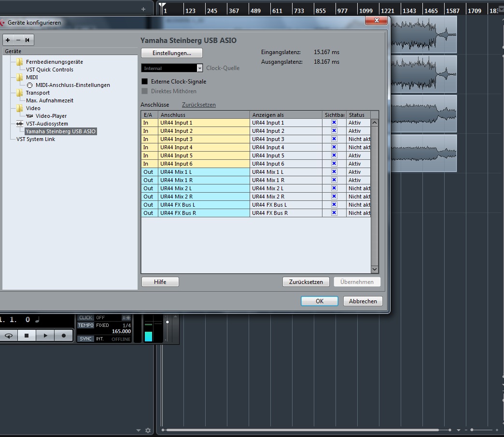Screen dimensions: 504x437
Task: Toggle the SYNC button in transport
Action: (x=86, y=339)
